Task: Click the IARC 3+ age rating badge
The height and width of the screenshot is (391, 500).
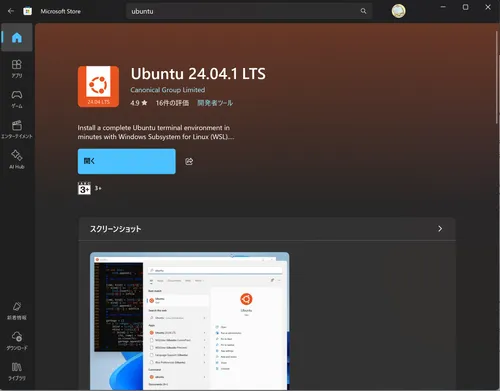Action: [x=84, y=188]
